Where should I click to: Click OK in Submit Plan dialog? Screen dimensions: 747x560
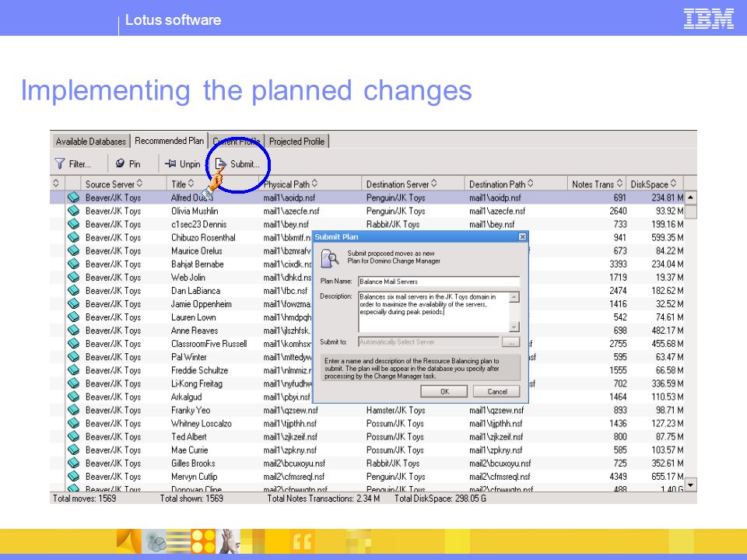click(x=444, y=391)
